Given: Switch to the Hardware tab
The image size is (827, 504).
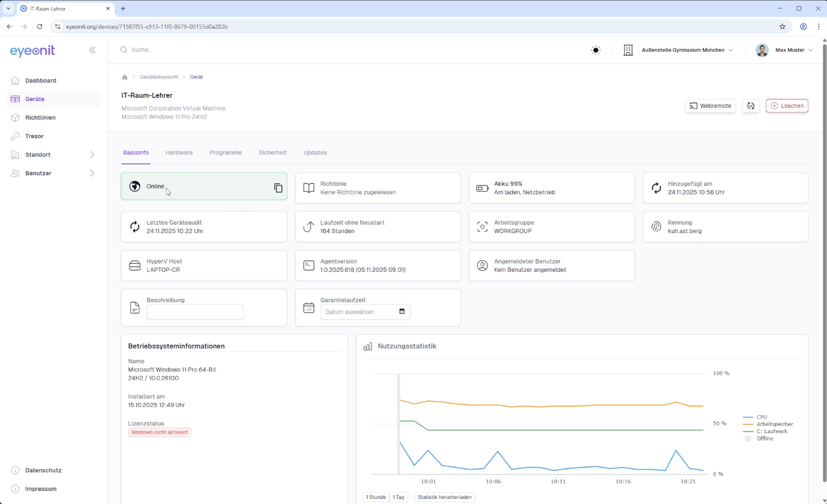Looking at the screenshot, I should pos(179,153).
